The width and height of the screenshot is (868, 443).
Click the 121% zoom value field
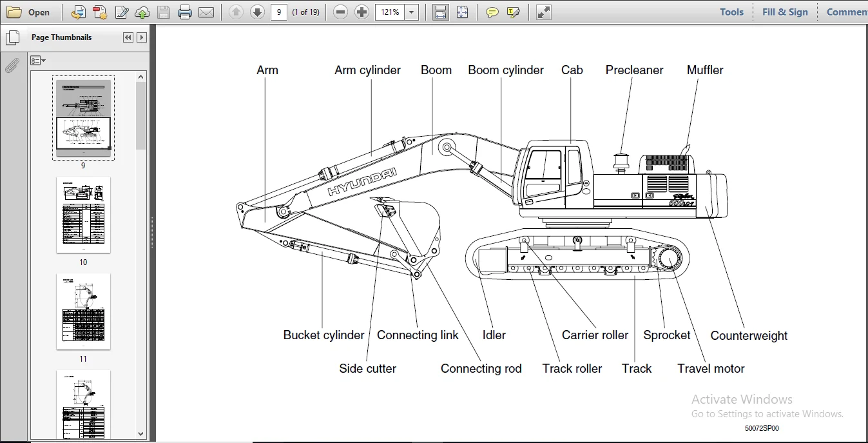(x=391, y=12)
